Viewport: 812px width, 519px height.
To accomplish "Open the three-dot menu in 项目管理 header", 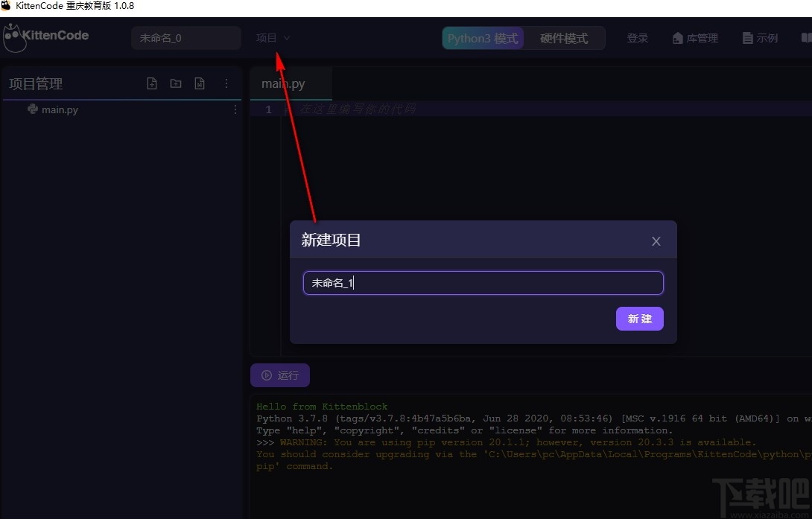I will (x=226, y=84).
